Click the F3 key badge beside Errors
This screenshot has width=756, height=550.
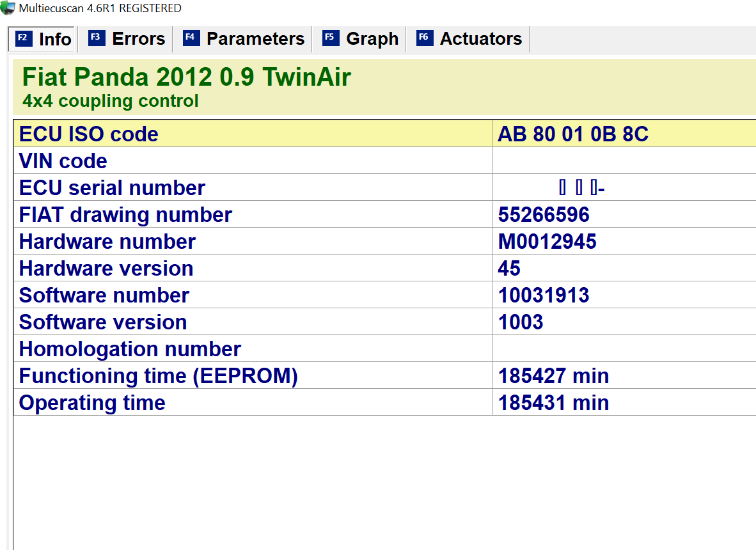(x=96, y=38)
